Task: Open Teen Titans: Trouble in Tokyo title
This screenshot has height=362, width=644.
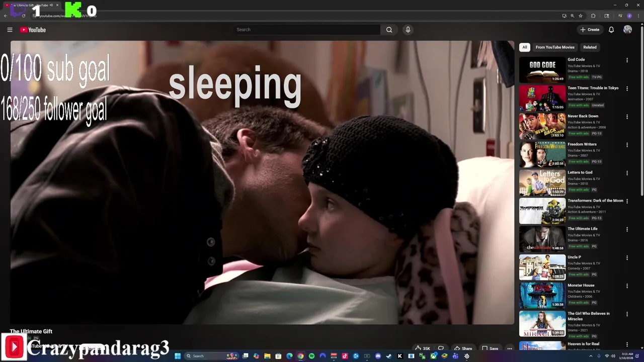Action: (593, 88)
